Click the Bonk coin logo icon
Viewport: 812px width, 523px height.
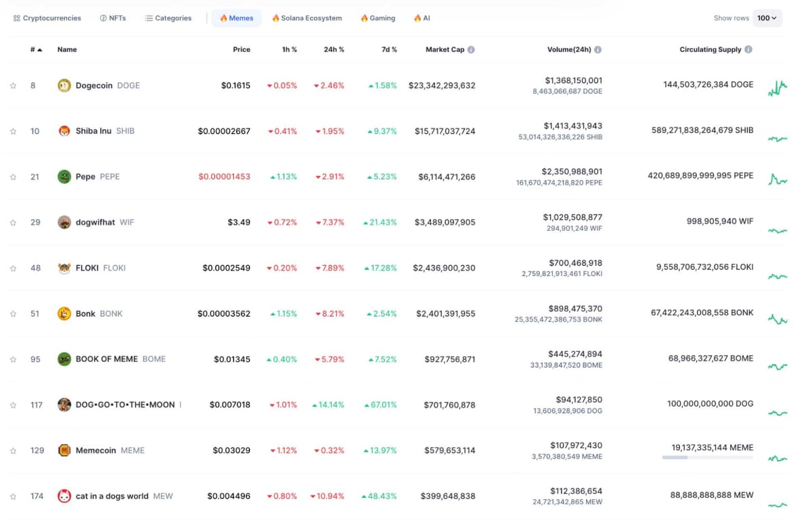coord(64,314)
